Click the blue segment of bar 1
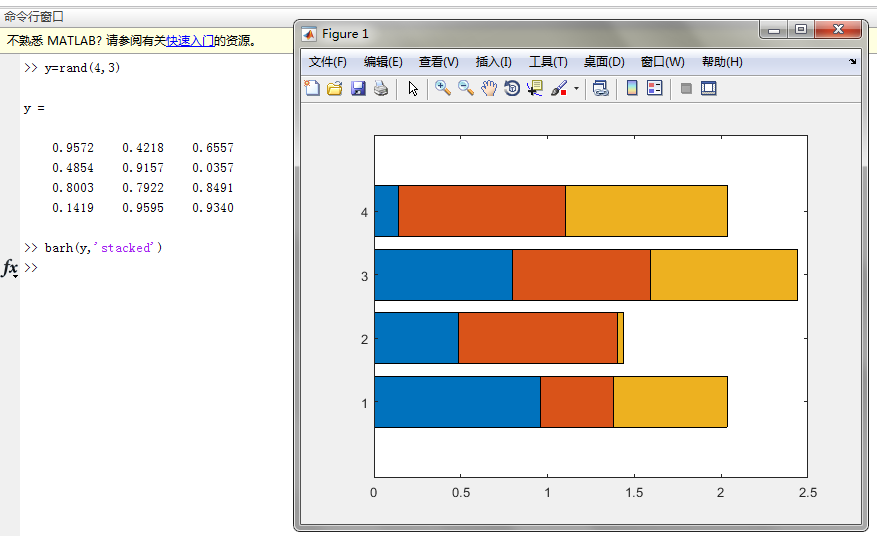Screen dimensions: 877x536 click(457, 402)
